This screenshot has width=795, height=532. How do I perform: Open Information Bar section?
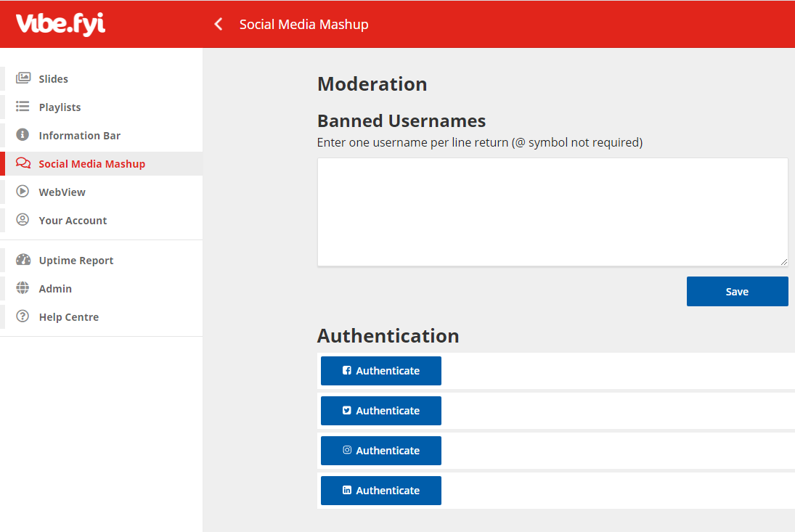[x=102, y=135]
